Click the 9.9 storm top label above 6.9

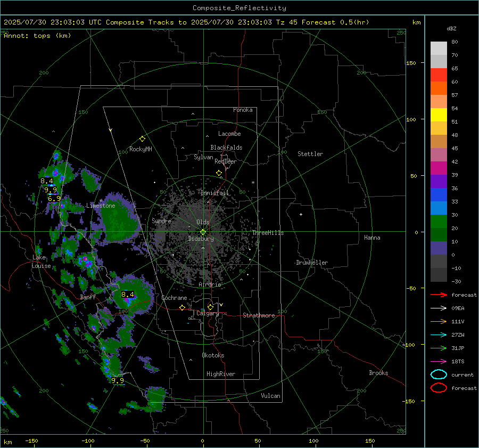[x=51, y=190]
